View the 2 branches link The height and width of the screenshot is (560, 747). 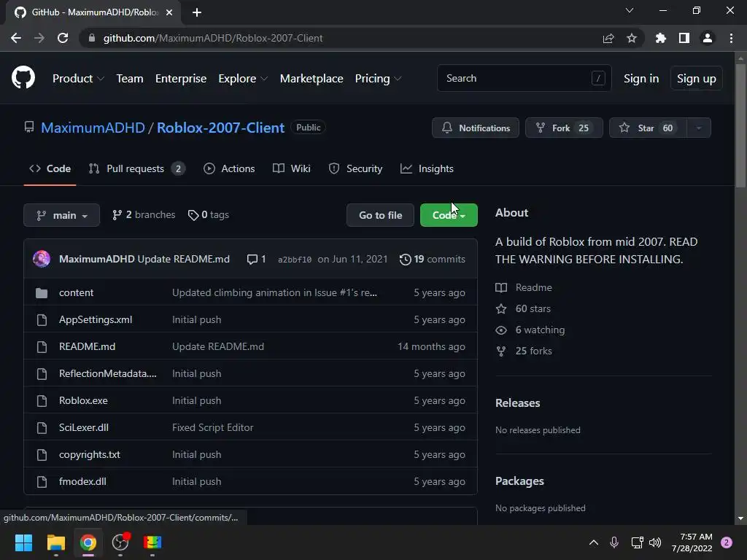pos(144,215)
